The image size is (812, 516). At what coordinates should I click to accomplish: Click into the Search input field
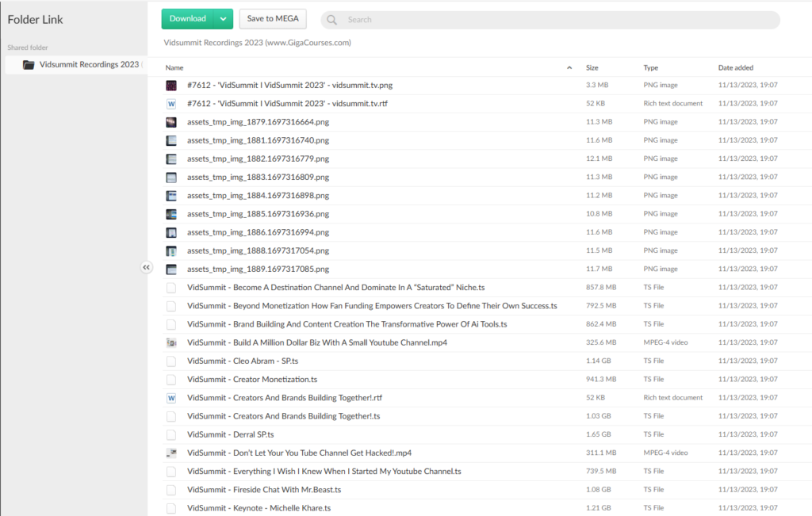[555, 20]
